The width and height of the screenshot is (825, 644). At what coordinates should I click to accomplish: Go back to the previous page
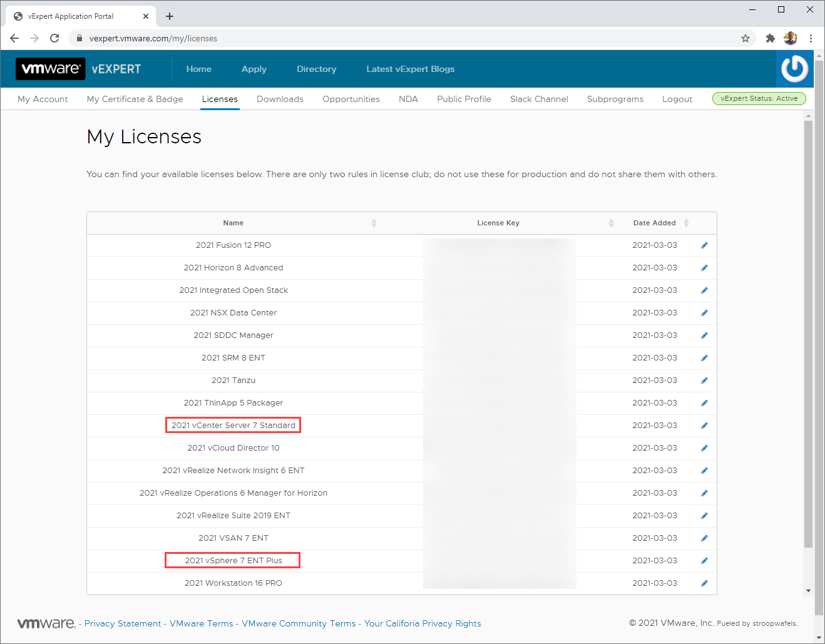[14, 38]
